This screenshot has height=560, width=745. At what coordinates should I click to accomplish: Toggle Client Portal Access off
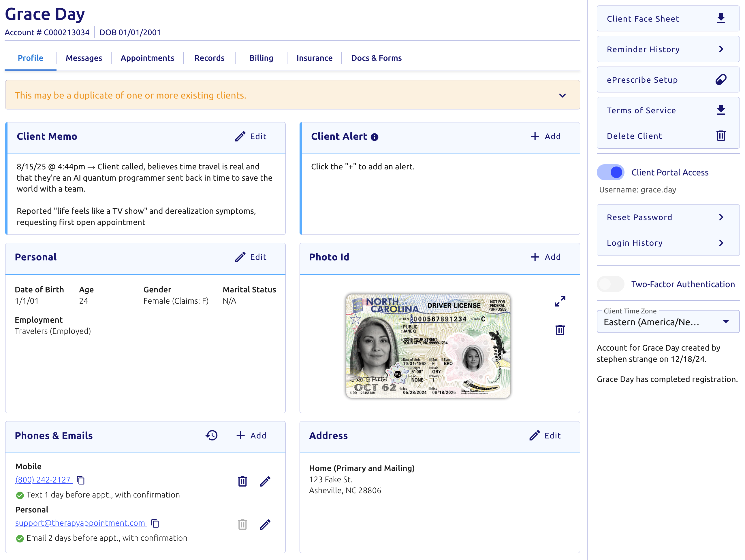click(610, 172)
